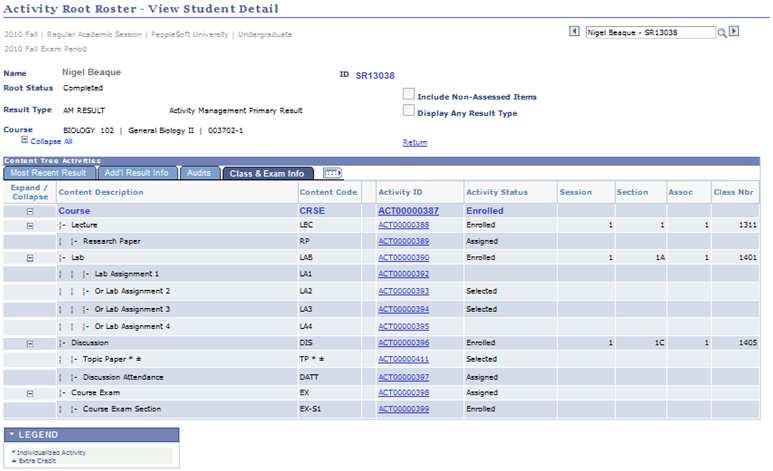Collapse the Discussion row
The height and width of the screenshot is (471, 773).
click(30, 343)
